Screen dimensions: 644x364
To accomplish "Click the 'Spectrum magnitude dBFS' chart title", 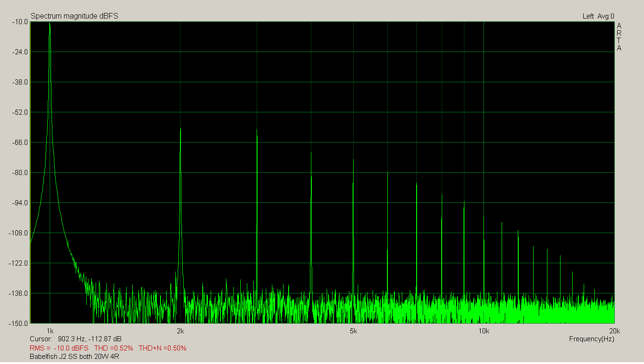I will click(74, 16).
